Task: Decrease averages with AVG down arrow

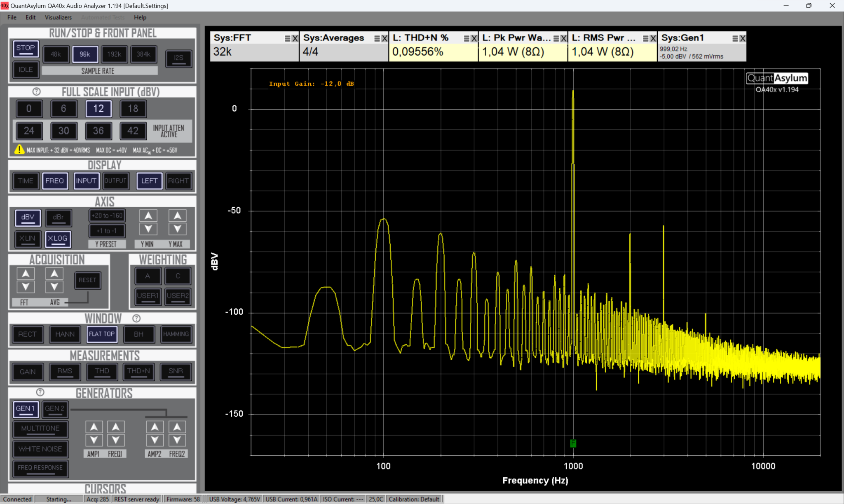Action: (54, 286)
